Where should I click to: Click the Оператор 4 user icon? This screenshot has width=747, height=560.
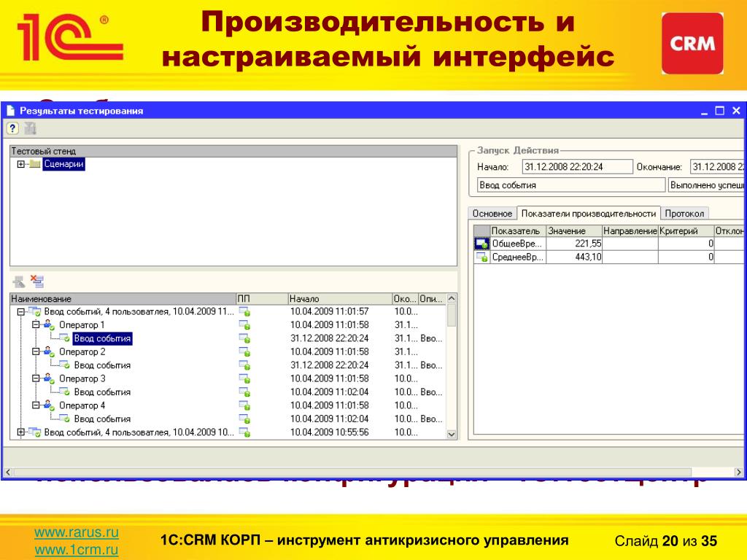49,405
